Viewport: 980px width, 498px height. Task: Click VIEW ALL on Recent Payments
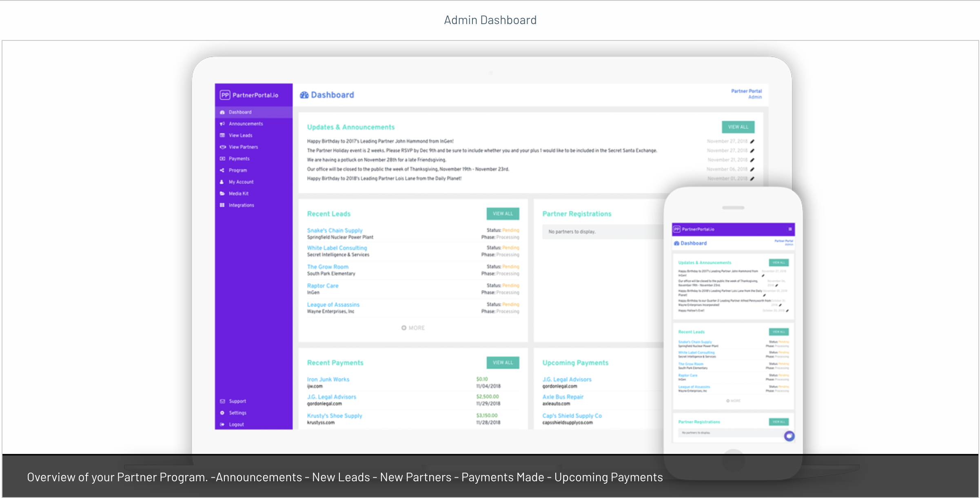tap(503, 362)
